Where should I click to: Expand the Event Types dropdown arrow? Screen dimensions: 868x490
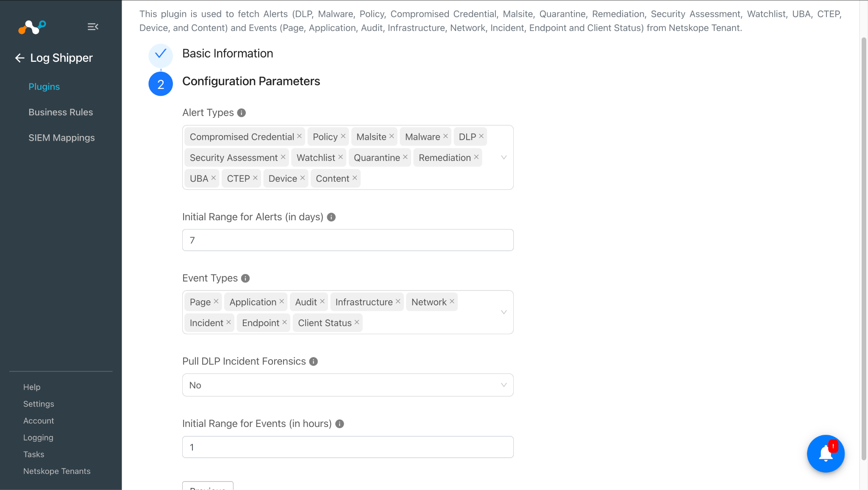click(504, 312)
